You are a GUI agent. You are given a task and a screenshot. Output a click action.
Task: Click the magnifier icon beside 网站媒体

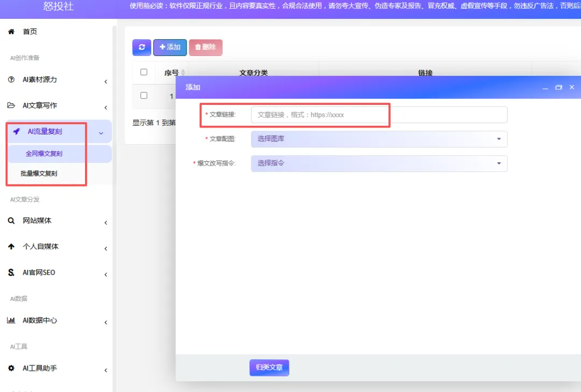12,220
